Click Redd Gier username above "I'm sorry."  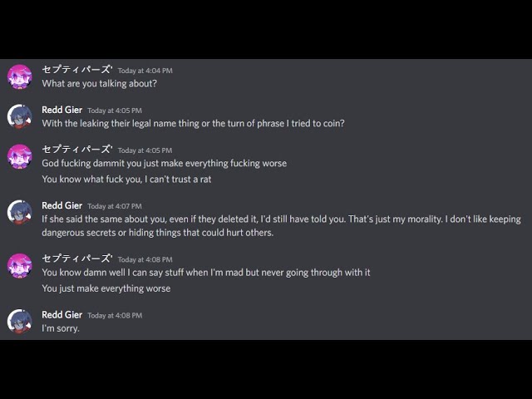tap(62, 315)
